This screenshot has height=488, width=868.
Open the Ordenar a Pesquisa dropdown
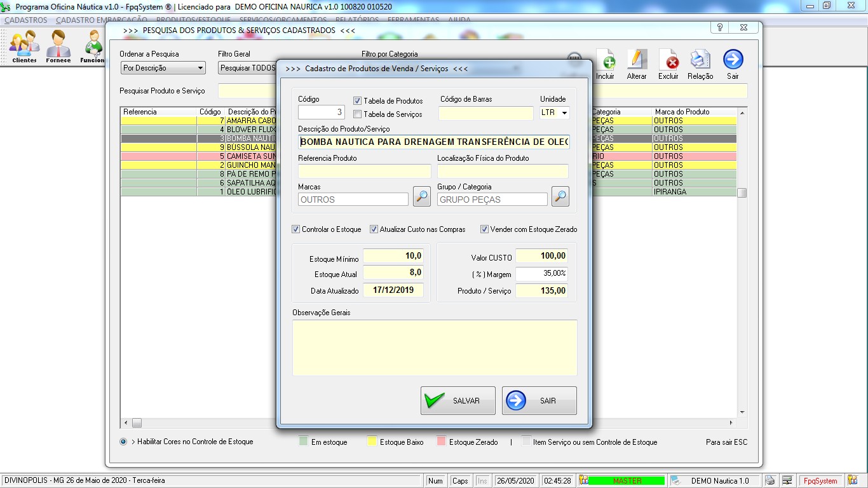coord(163,68)
